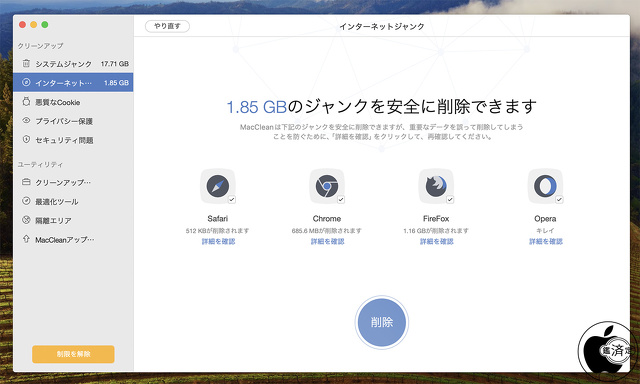The image size is (640, 384).
Task: Click the インターネットジャンク window title
Action: point(382,27)
